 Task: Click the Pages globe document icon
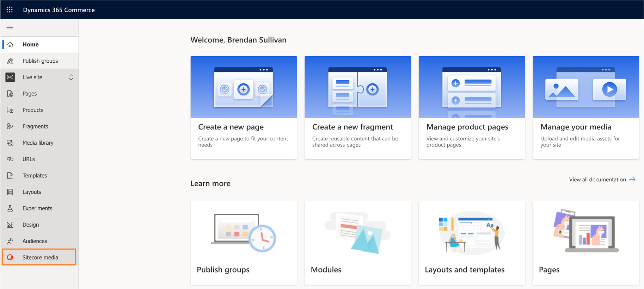coord(10,94)
